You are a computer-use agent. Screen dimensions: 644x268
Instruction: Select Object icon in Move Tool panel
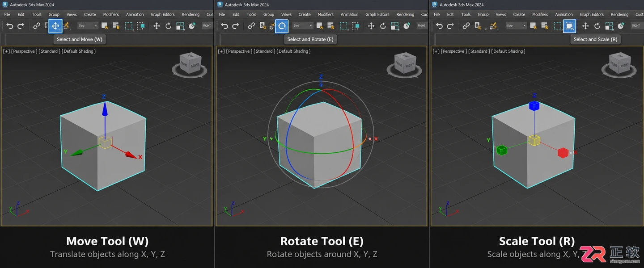pos(104,26)
